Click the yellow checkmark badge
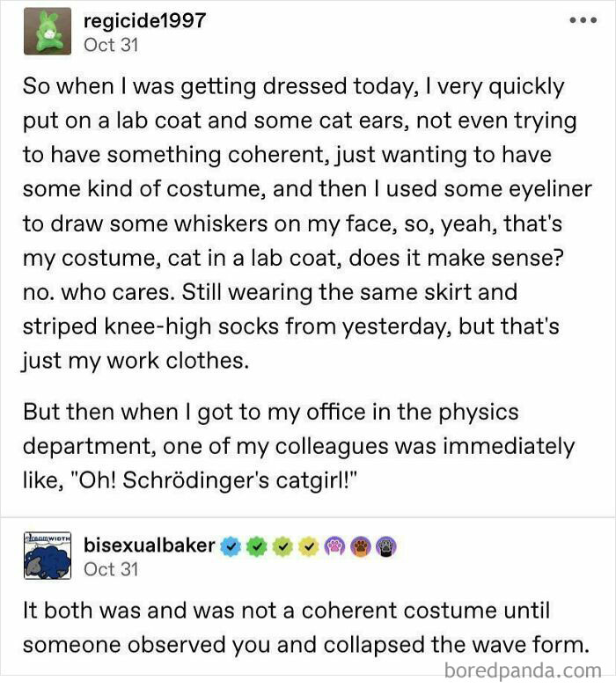Image resolution: width=616 pixels, height=688 pixels. pyautogui.click(x=309, y=545)
